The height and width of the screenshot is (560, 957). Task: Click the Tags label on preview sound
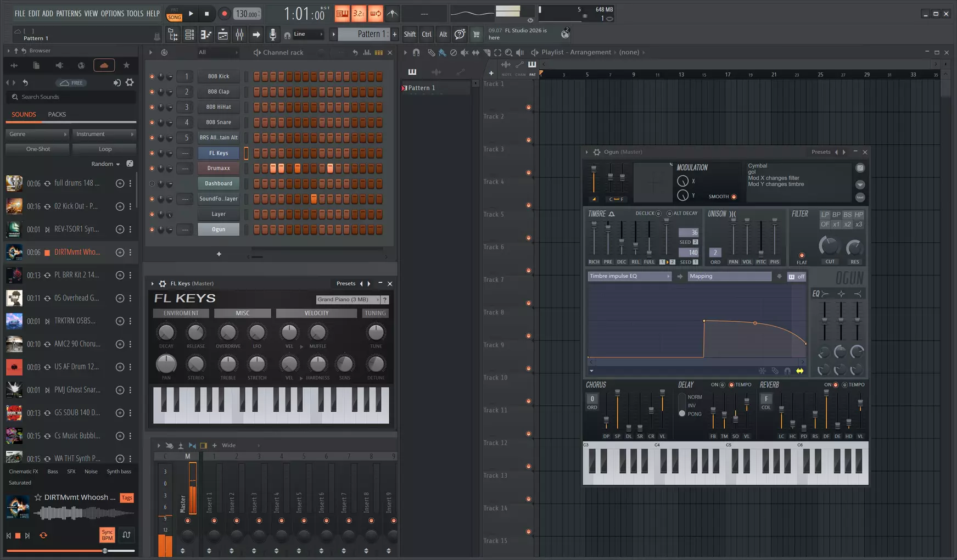(127, 498)
